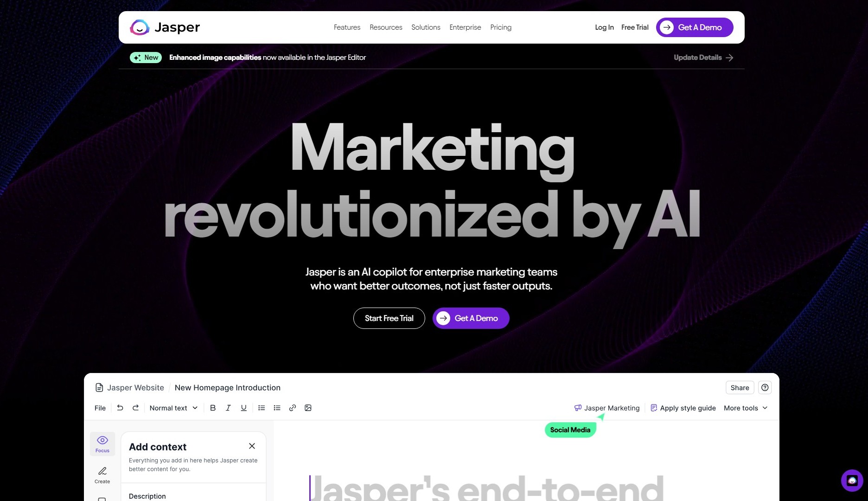
Task: Click the document icon beside Jasper Website
Action: [x=99, y=387]
